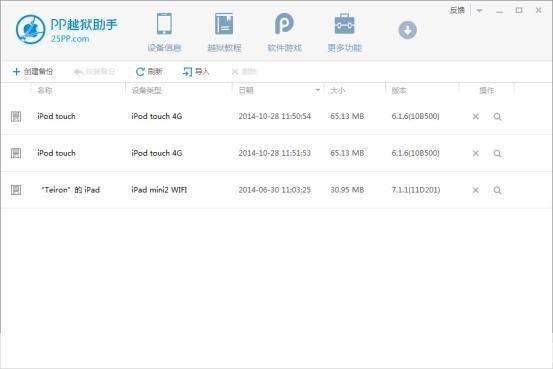Screen dimensions: 553x369
Task: Click the 30.95 MB size cell
Action: (347, 190)
